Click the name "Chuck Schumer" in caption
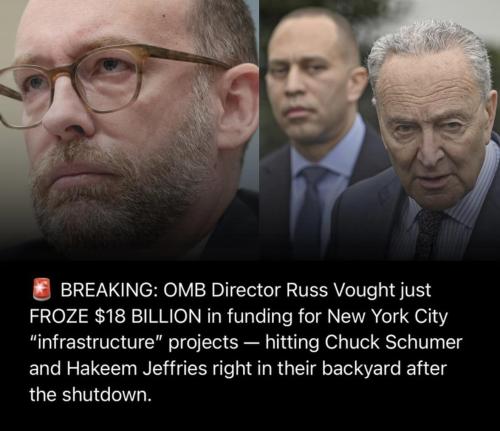Screen dimensions: 500x431 (393, 342)
